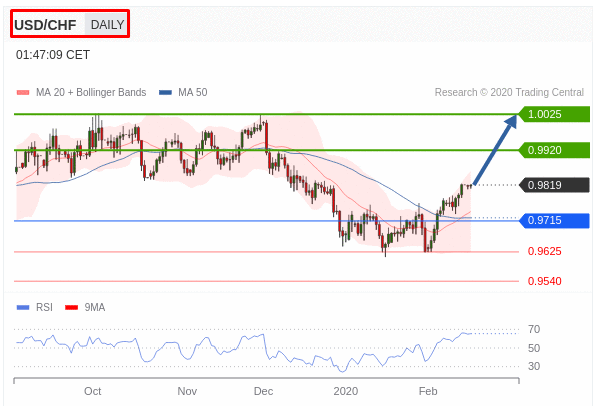The image size is (597, 414).
Task: Click the 1.0025 resistance price tag
Action: pos(554,114)
